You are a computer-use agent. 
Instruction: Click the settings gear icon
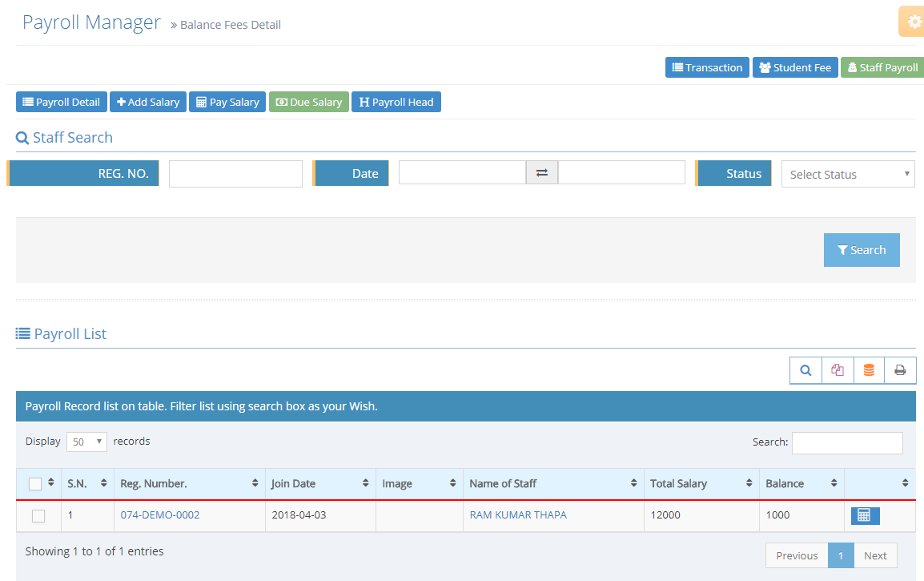[x=914, y=22]
